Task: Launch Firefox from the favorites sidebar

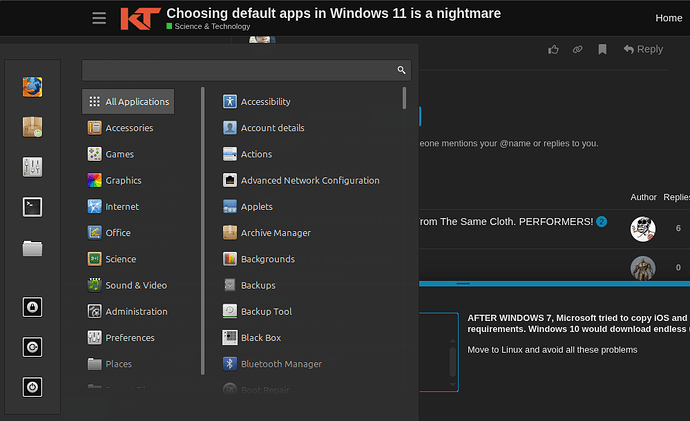Action: [32, 86]
